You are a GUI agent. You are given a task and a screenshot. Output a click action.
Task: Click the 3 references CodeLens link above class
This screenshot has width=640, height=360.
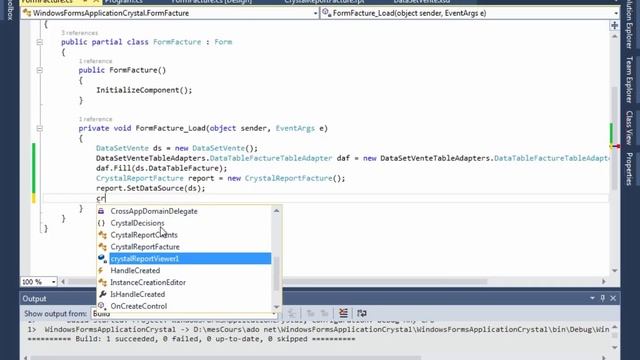click(80, 33)
